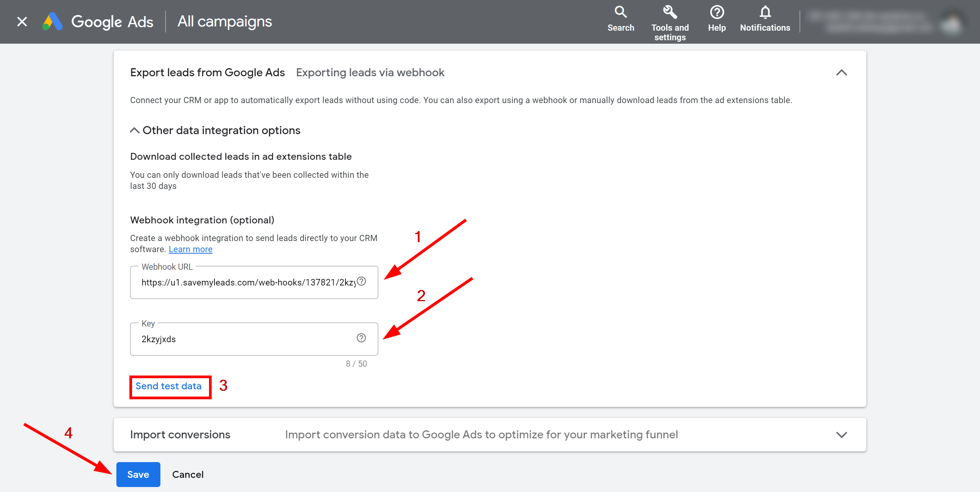The image size is (980, 492).
Task: Open the Notifications bell
Action: [x=765, y=19]
